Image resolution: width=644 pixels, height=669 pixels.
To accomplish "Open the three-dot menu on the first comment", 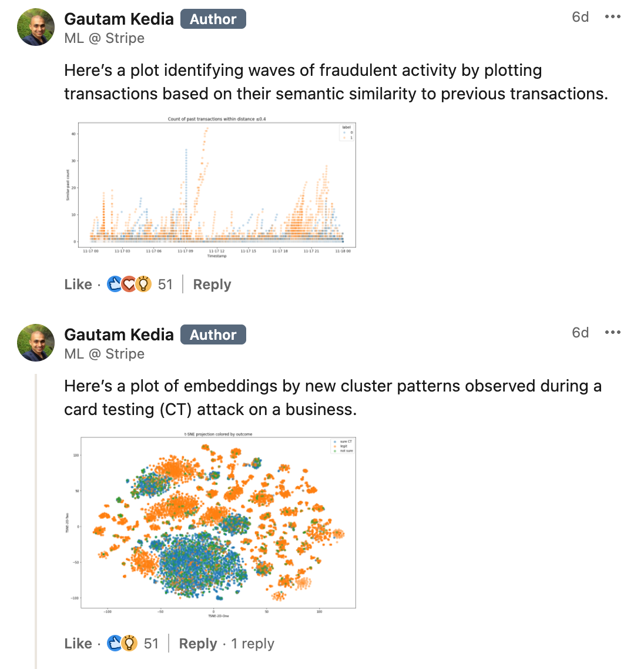I will (x=612, y=17).
